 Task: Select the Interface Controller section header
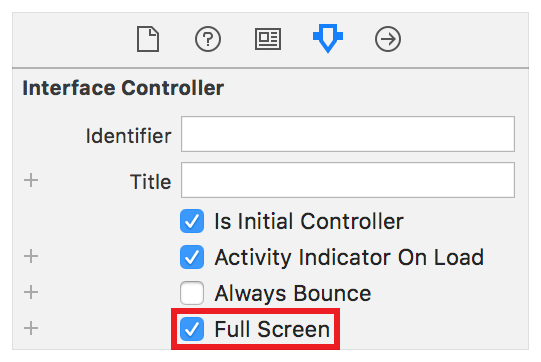point(123,88)
